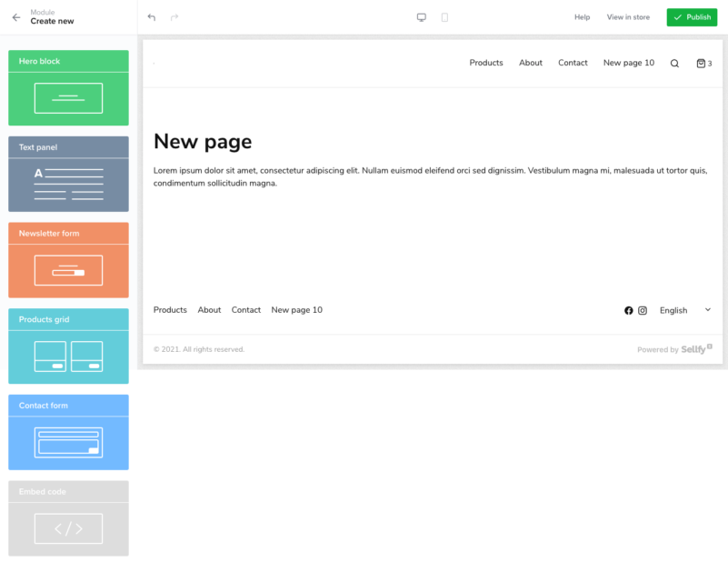The height and width of the screenshot is (572, 728).
Task: Add the Hero block module
Action: (x=68, y=88)
